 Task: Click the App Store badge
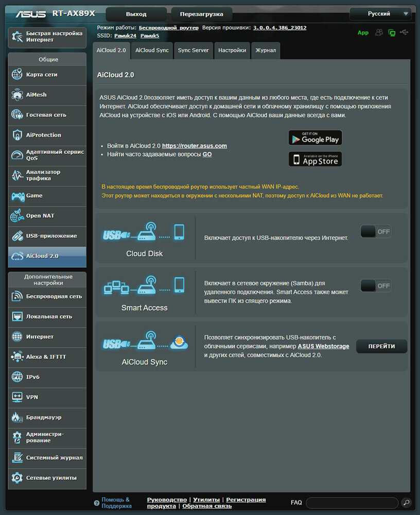click(x=315, y=159)
